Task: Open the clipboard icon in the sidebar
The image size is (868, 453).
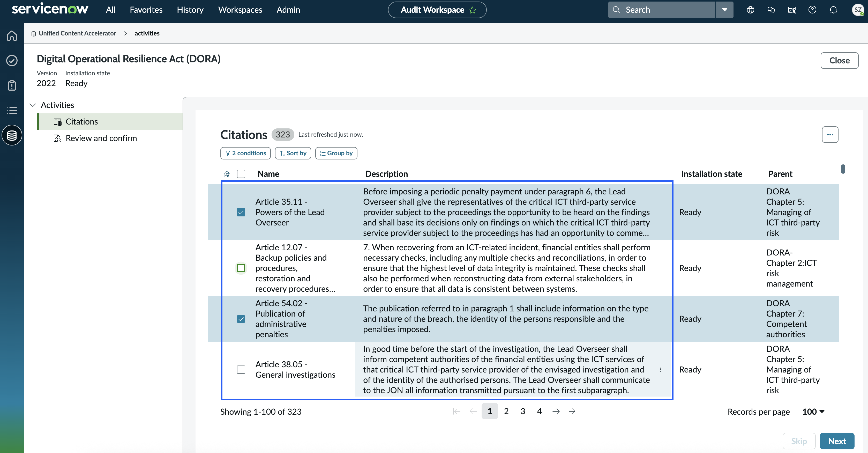Action: pos(12,85)
